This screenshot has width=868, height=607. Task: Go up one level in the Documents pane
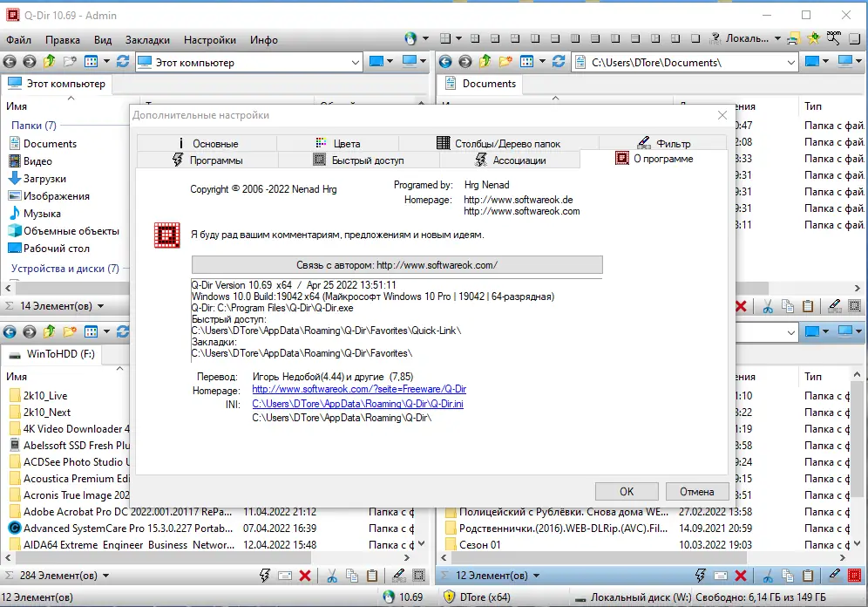coord(485,61)
